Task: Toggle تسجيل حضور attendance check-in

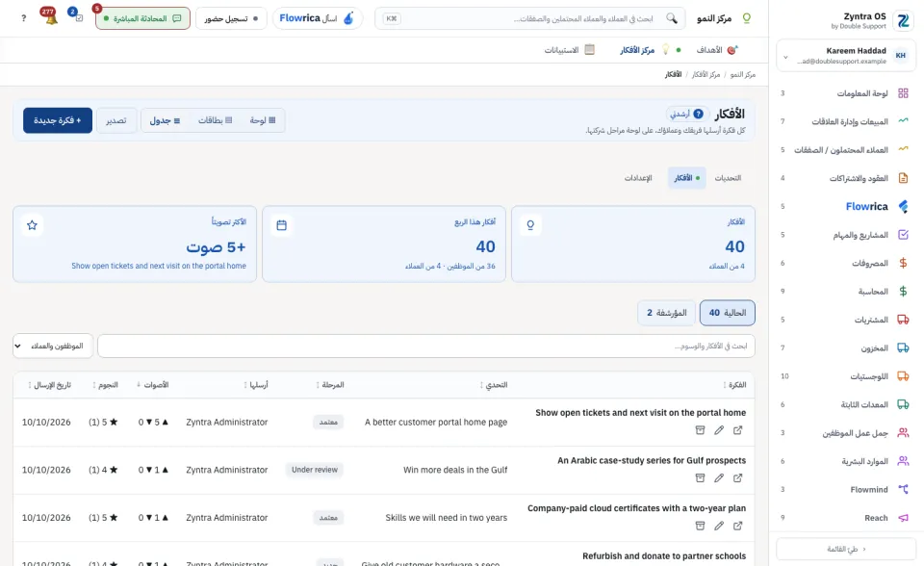Action: [231, 18]
